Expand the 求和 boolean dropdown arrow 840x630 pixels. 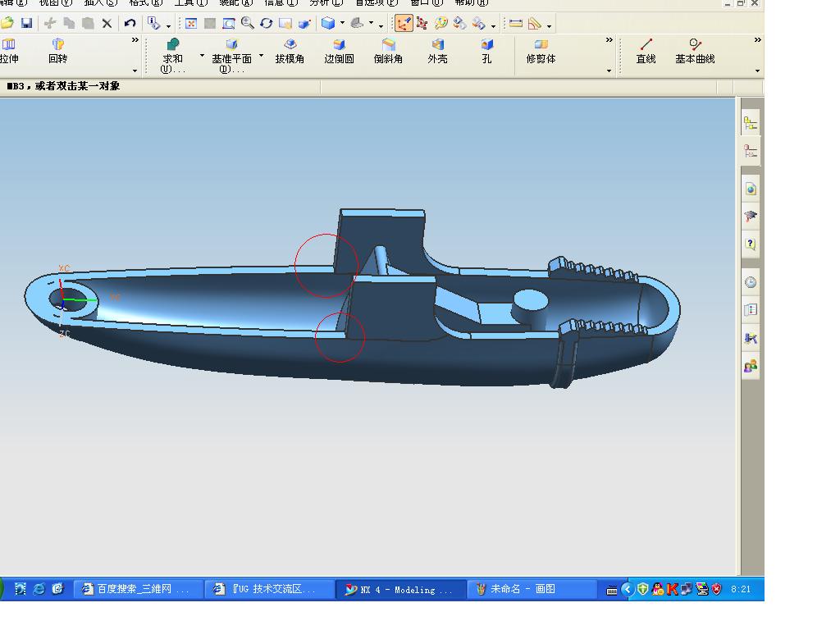pos(202,55)
